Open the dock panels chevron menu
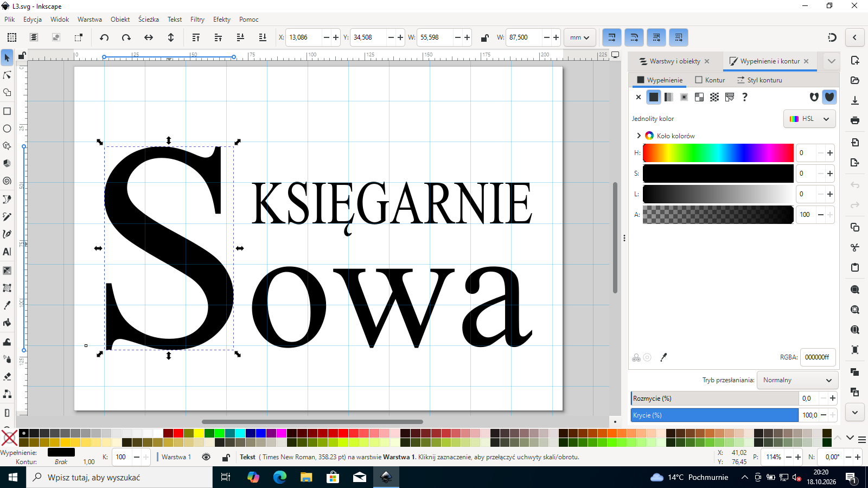 click(831, 61)
